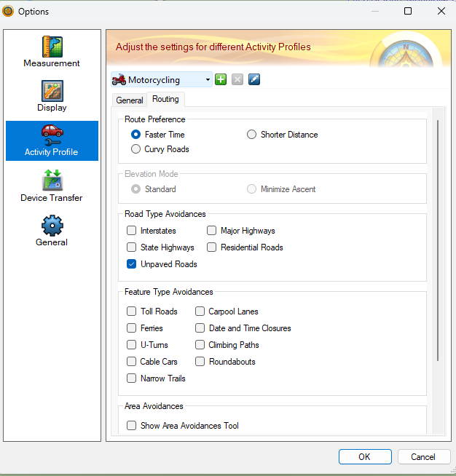Check the Narrow Trails avoidance box
The height and width of the screenshot is (476, 456).
(132, 378)
